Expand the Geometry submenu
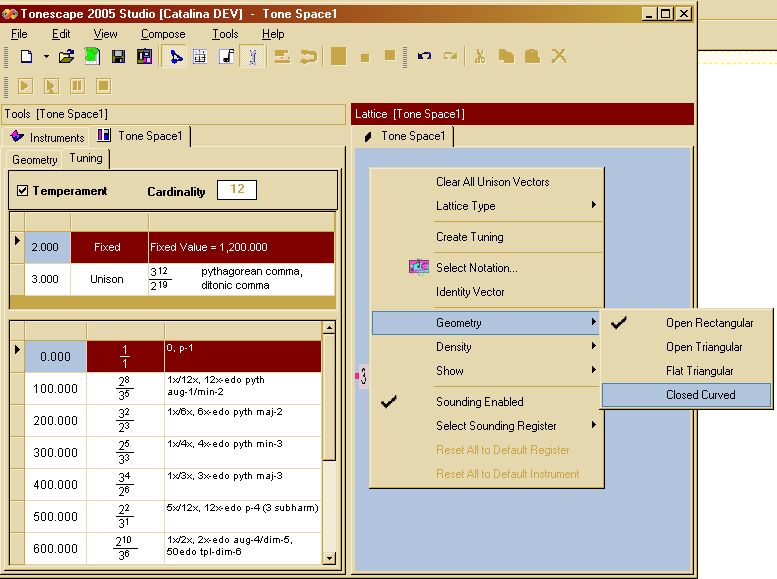777x579 pixels. [487, 323]
